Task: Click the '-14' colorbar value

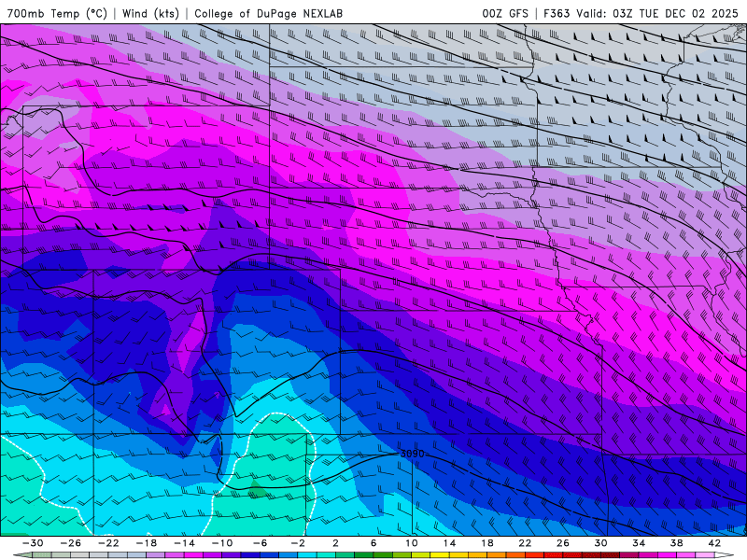Action: point(184,543)
